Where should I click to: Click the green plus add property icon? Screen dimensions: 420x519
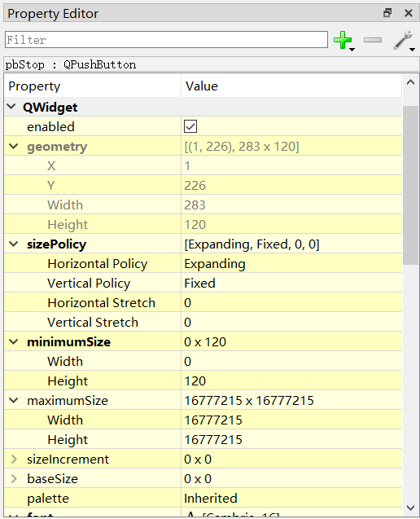point(343,40)
